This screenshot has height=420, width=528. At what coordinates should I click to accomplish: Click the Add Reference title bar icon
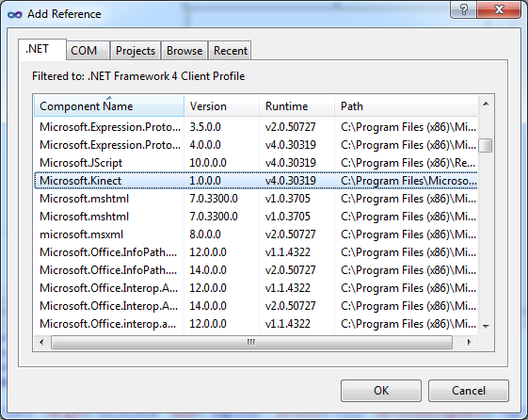point(15,14)
